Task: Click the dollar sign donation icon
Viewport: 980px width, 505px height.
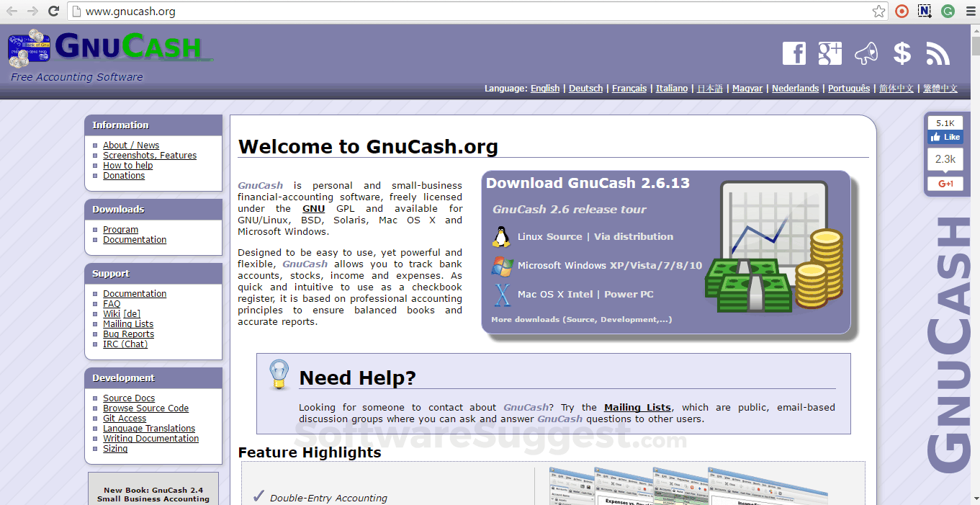Action: point(902,53)
